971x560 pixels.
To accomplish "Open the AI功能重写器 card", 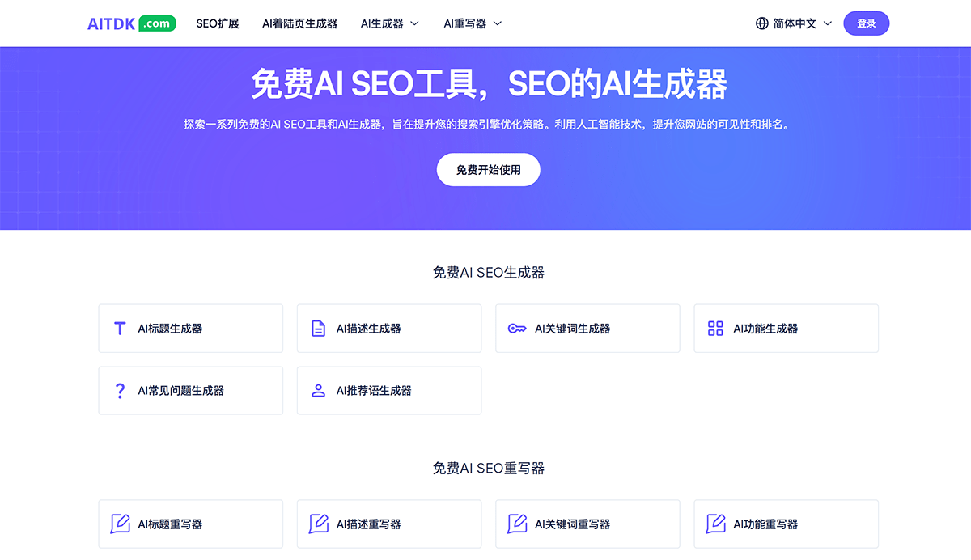I will (786, 524).
